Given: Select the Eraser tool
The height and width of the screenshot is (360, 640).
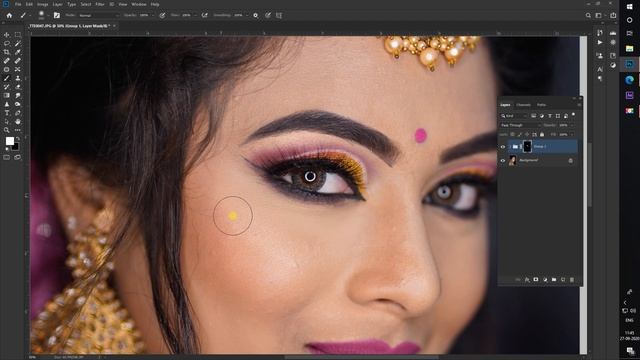Looking at the screenshot, I should (x=18, y=87).
